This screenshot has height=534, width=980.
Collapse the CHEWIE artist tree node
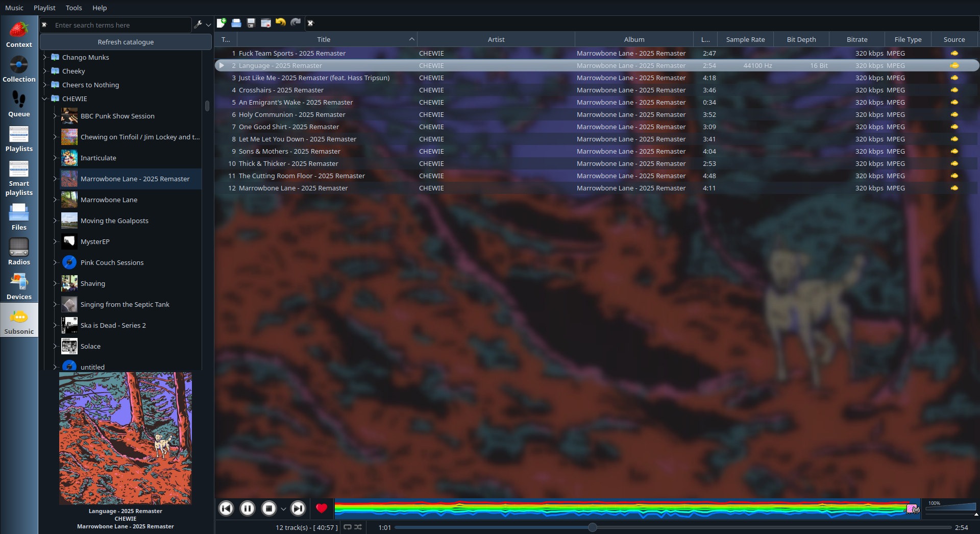[x=45, y=99]
